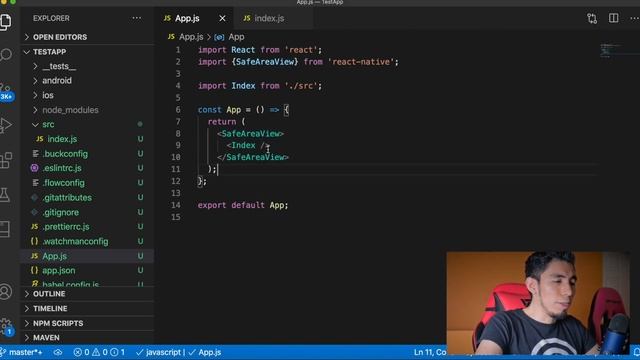Click Explorer more actions ellipsis
The height and width of the screenshot is (360, 640).
click(137, 18)
